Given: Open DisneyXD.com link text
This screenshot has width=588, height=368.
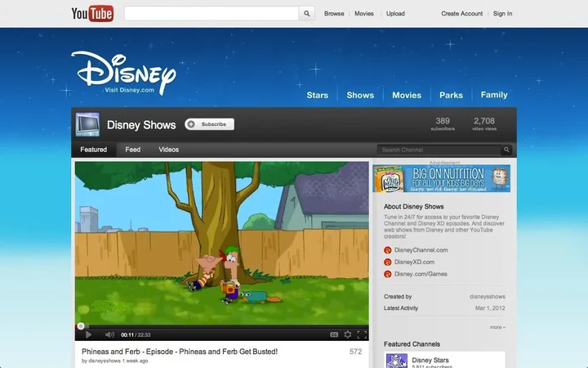Looking at the screenshot, I should [x=414, y=263].
